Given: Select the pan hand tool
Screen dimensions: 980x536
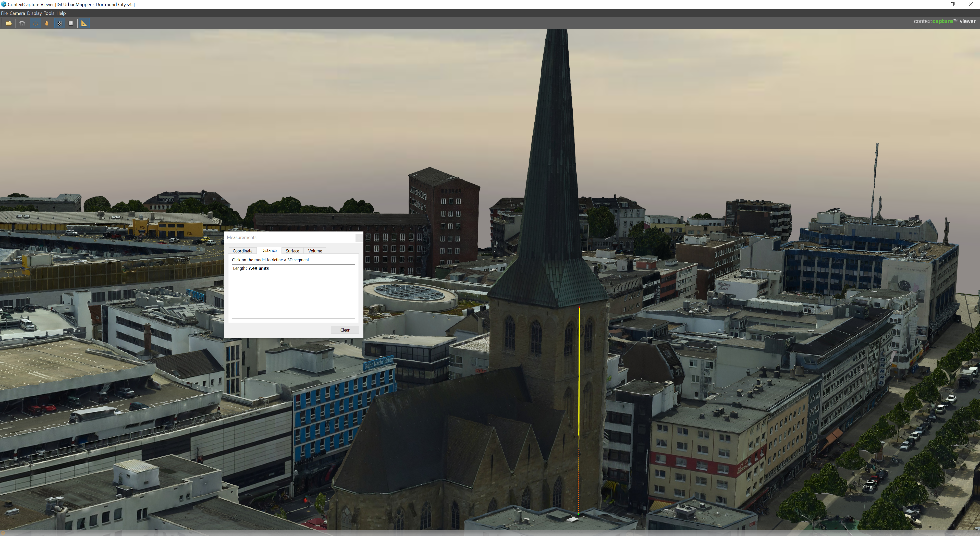Looking at the screenshot, I should pos(46,23).
